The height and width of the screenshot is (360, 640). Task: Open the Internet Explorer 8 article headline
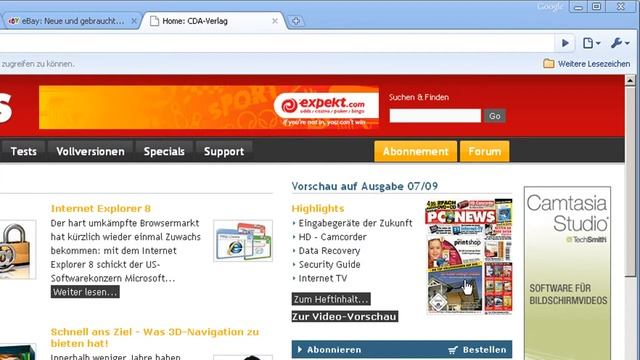click(101, 209)
